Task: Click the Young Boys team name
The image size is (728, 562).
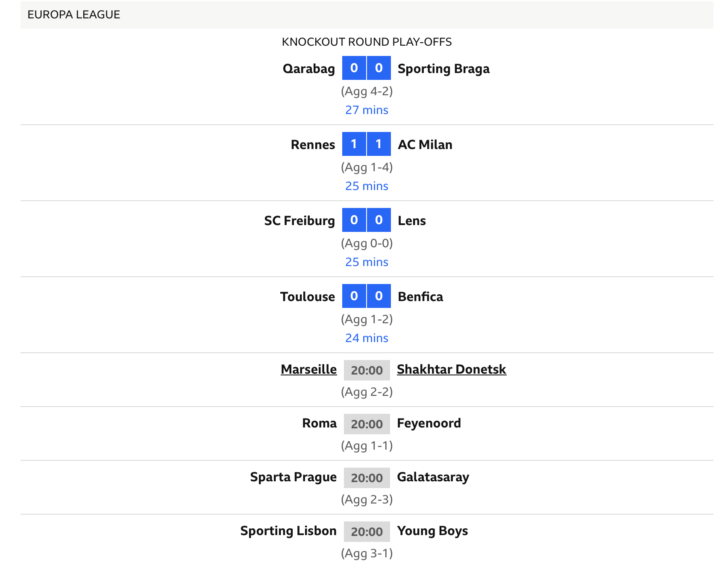Action: [x=432, y=531]
